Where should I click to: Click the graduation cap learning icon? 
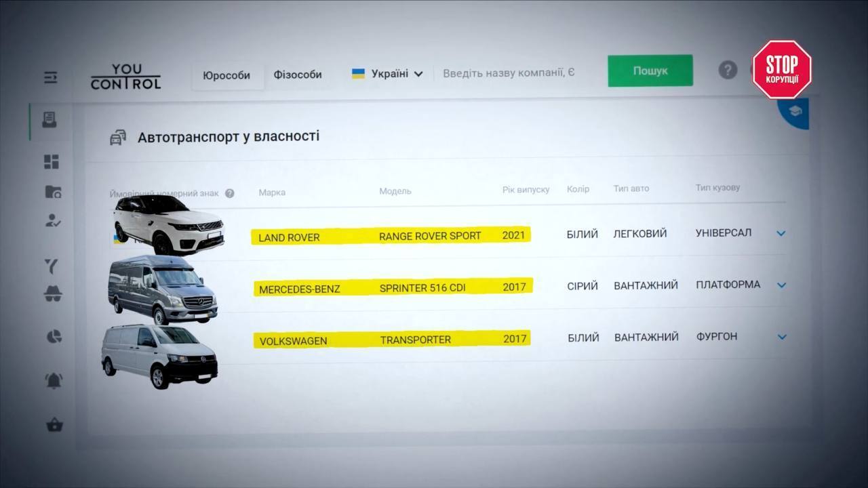(795, 111)
